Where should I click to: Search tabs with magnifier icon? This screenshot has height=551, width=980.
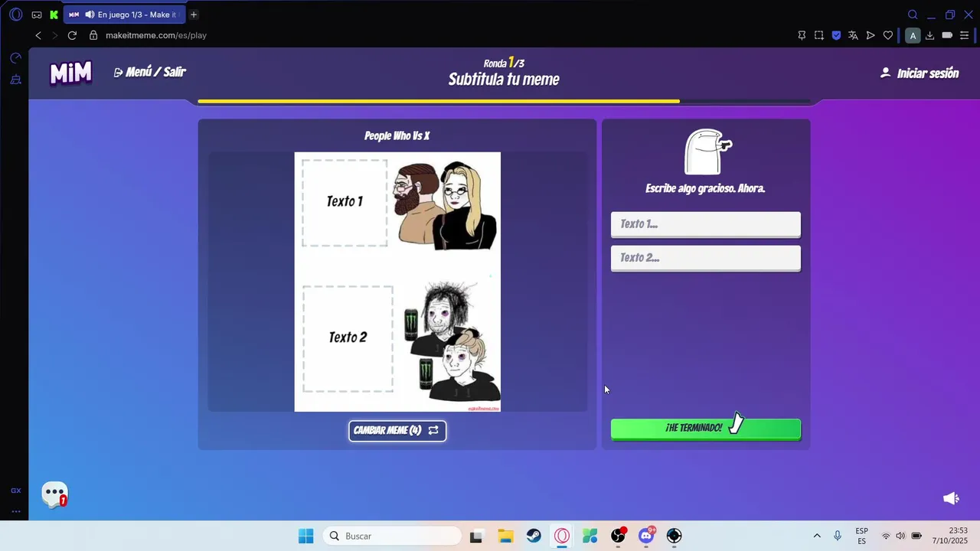913,15
